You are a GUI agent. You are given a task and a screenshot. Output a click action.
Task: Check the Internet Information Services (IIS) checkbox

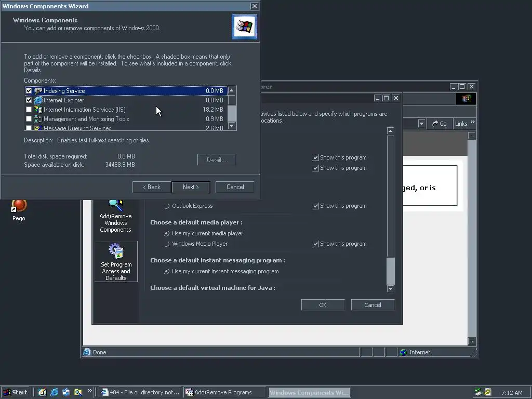pos(29,110)
